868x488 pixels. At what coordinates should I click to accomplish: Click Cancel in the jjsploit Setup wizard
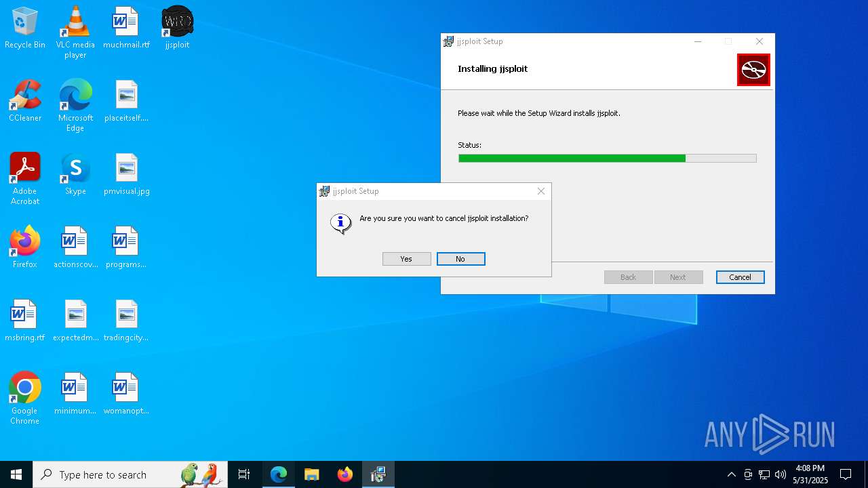click(740, 277)
